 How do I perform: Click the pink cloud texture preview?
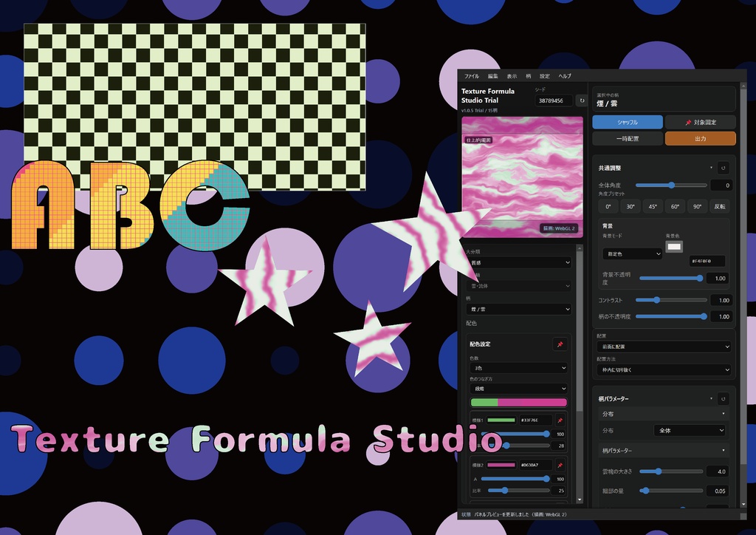pos(522,177)
